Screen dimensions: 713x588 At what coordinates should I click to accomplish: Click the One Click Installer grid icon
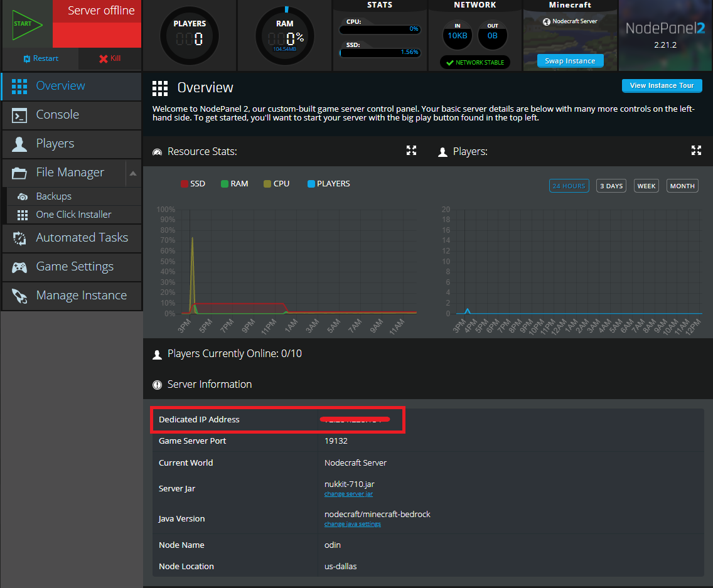pyautogui.click(x=23, y=215)
